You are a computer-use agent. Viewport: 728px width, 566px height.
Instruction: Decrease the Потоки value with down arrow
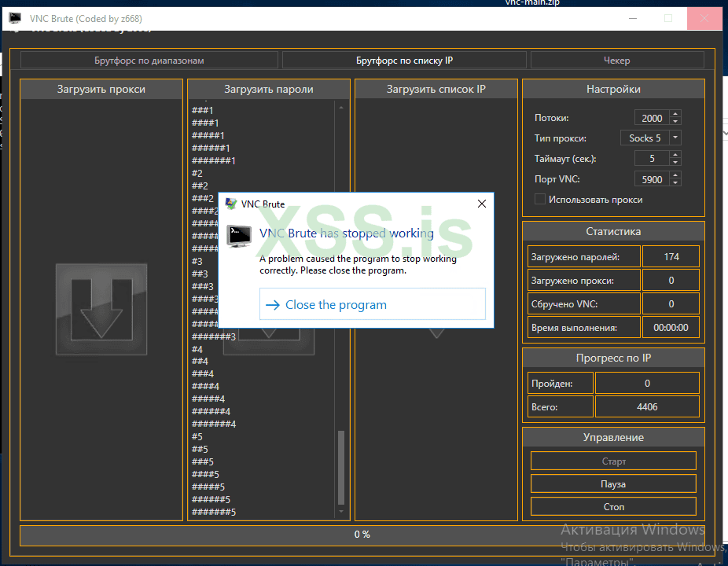(675, 122)
